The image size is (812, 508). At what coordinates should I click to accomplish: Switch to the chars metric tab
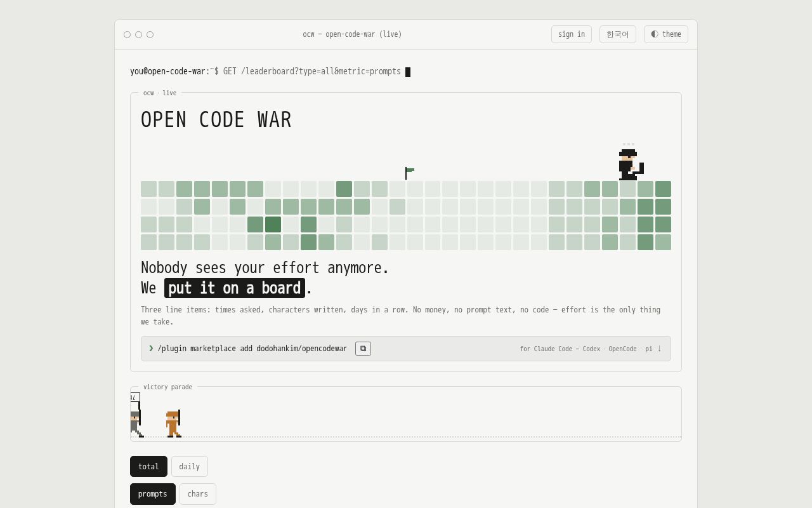click(x=198, y=494)
